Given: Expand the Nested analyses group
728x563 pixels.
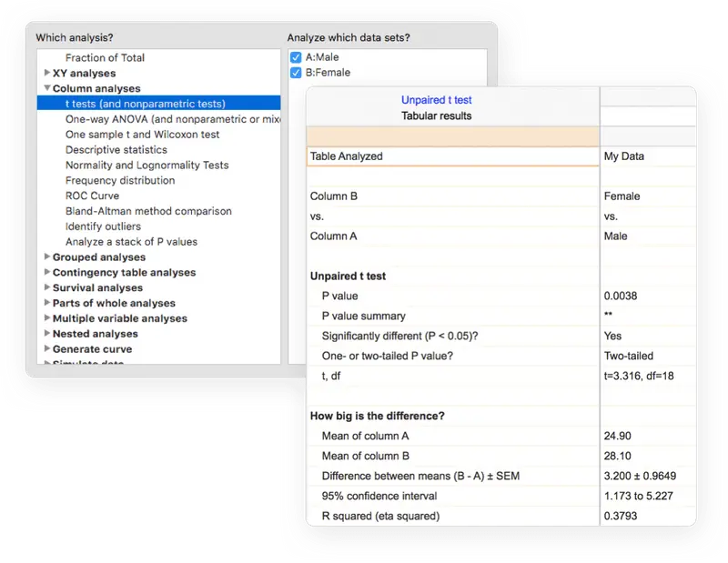Looking at the screenshot, I should click(47, 333).
